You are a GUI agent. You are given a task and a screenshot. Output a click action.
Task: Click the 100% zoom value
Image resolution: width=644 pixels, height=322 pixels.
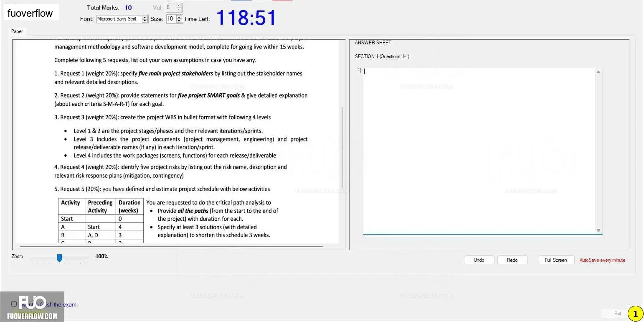pos(102,256)
